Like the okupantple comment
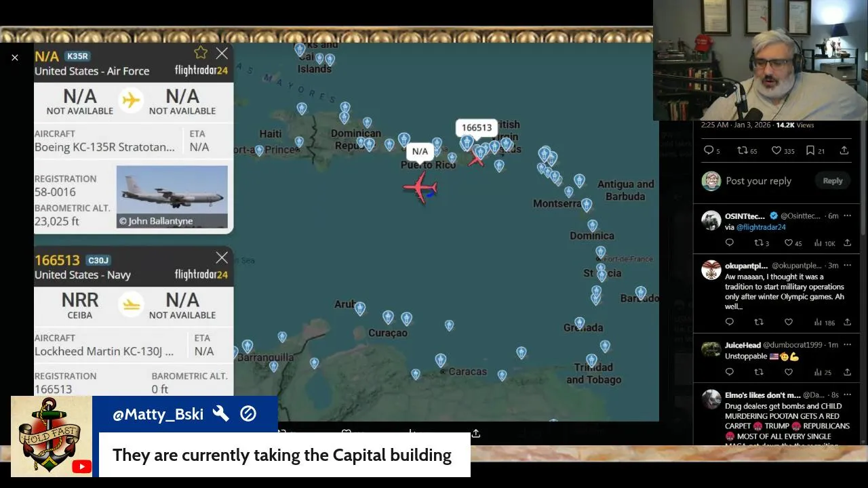Screen dimensions: 868x488 click(x=789, y=322)
